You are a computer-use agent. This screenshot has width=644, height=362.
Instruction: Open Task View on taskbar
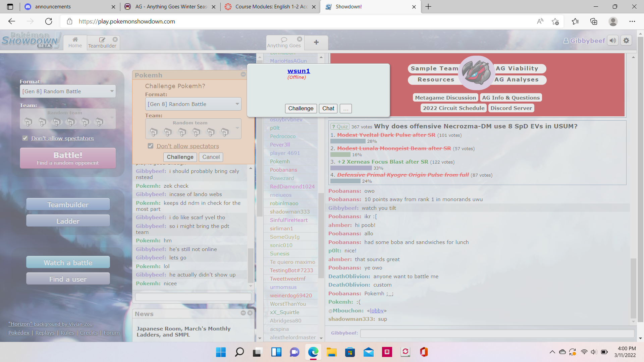[257, 352]
